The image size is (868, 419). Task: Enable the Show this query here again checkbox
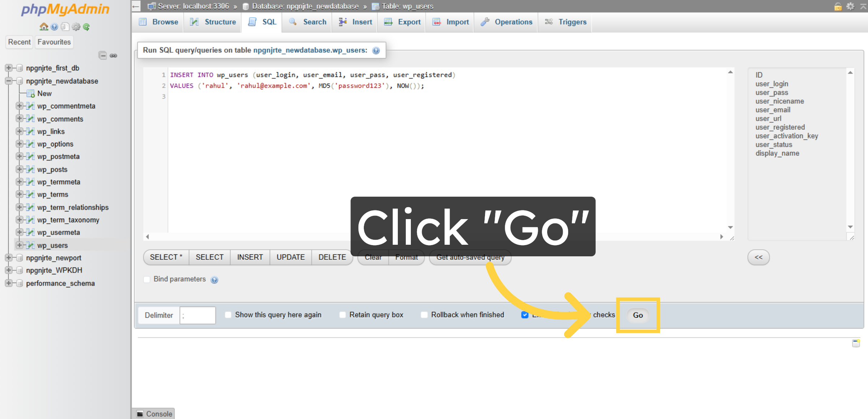pos(228,315)
